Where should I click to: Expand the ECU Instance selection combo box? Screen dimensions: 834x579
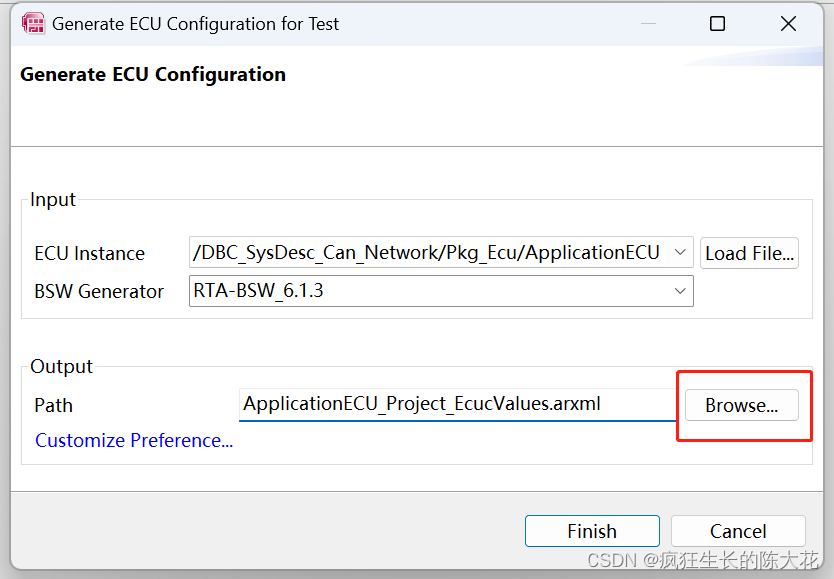(x=678, y=253)
